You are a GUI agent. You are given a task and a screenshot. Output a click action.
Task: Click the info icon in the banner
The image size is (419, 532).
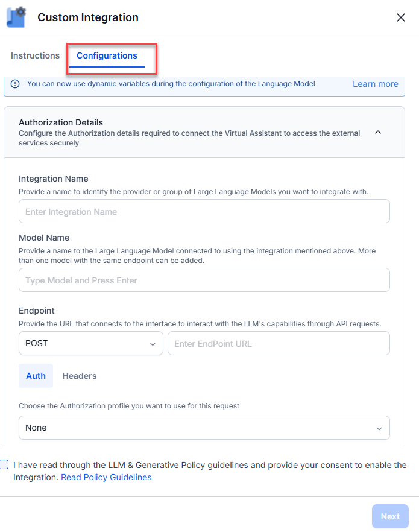click(15, 84)
